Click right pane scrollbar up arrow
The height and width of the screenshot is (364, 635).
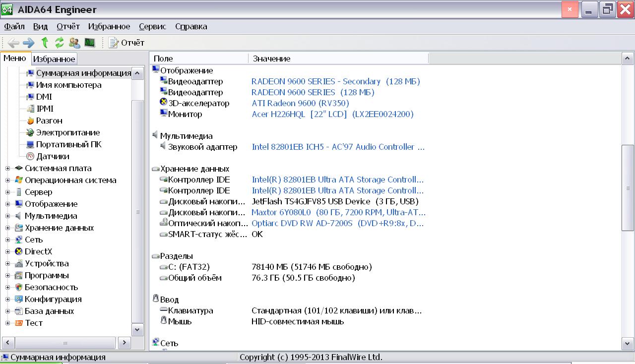[628, 59]
